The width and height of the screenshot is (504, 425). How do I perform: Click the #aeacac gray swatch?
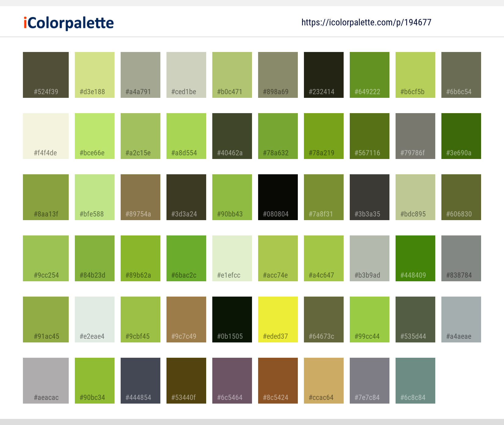[x=46, y=381]
